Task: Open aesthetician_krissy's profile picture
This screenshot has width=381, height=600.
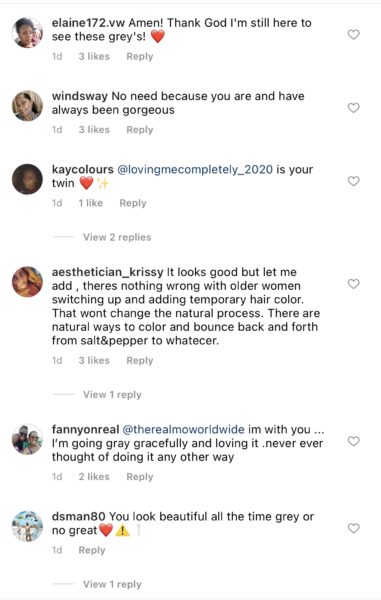Action: (27, 282)
